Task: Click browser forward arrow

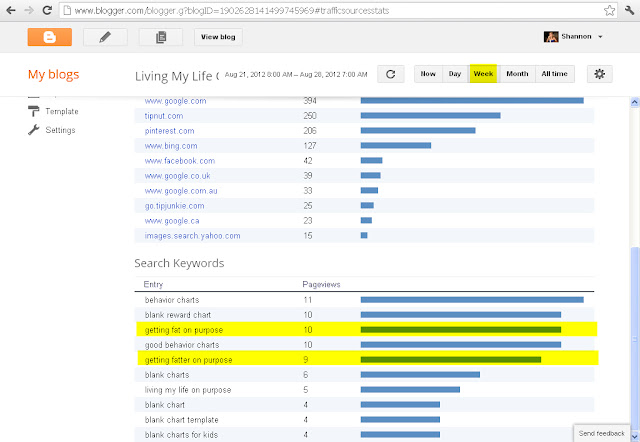Action: point(27,8)
